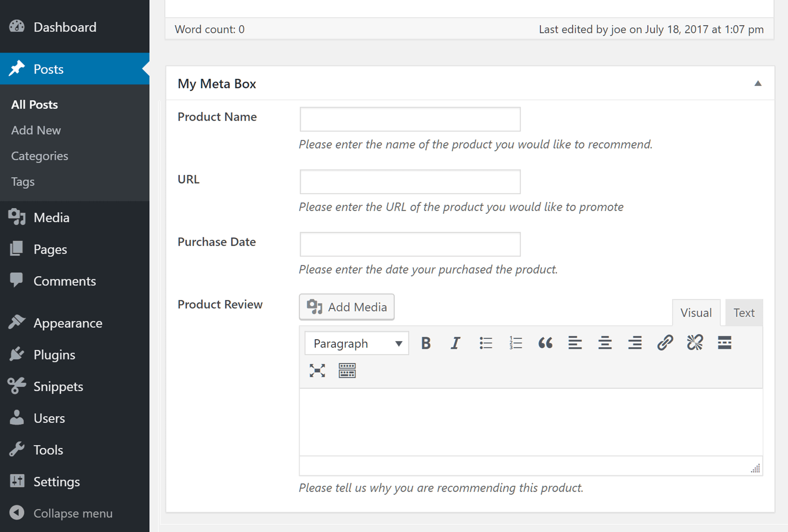The width and height of the screenshot is (788, 532).
Task: Switch to the Text editor tab
Action: 744,313
